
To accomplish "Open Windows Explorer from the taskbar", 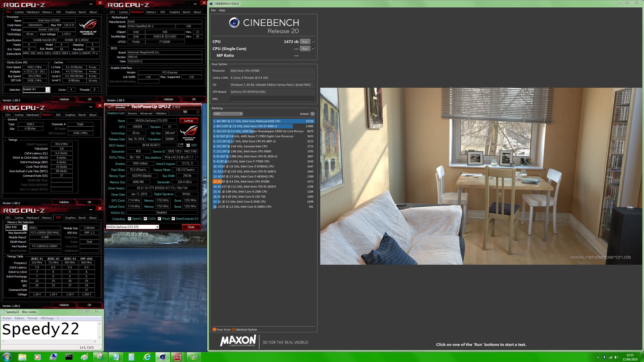I will tap(22, 357).
